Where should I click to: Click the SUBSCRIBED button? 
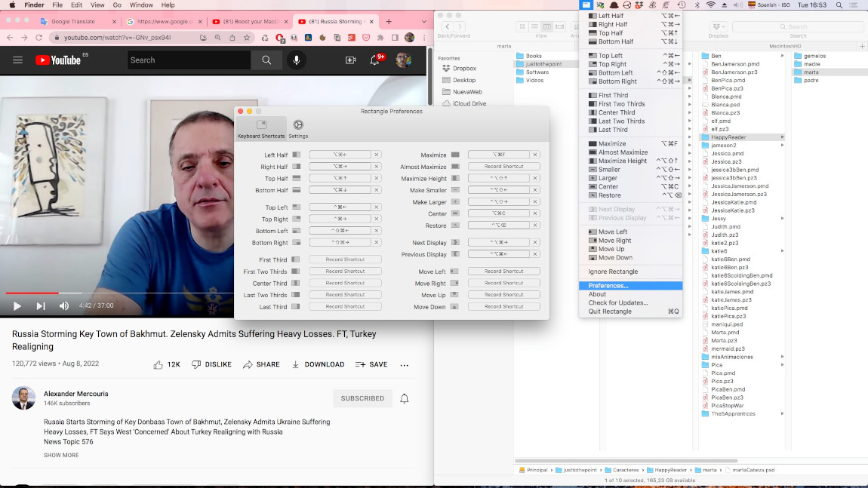click(362, 398)
